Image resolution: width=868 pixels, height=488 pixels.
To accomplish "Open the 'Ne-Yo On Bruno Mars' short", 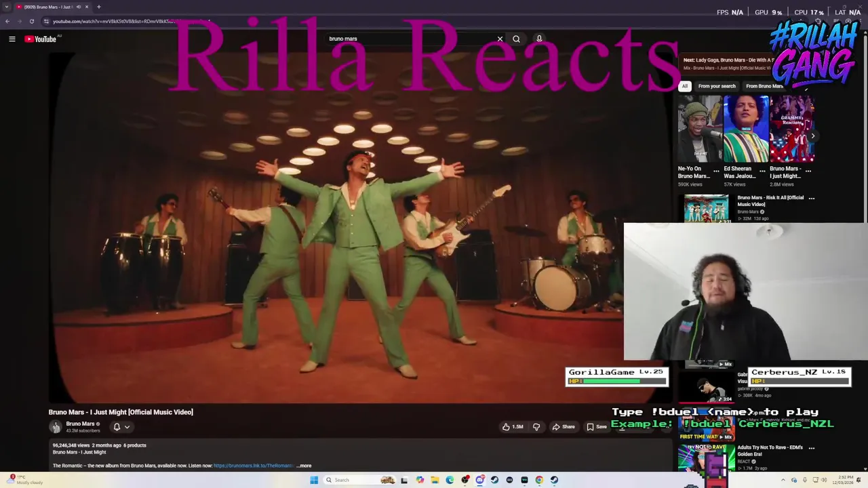I will click(x=700, y=129).
